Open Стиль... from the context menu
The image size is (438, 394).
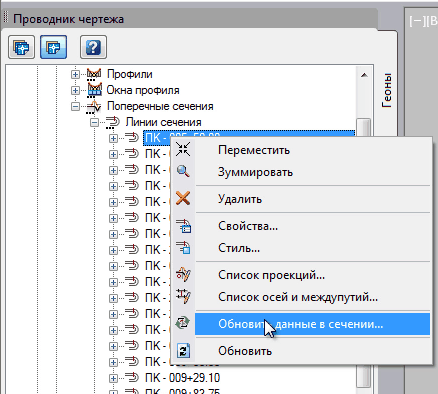coord(239,248)
